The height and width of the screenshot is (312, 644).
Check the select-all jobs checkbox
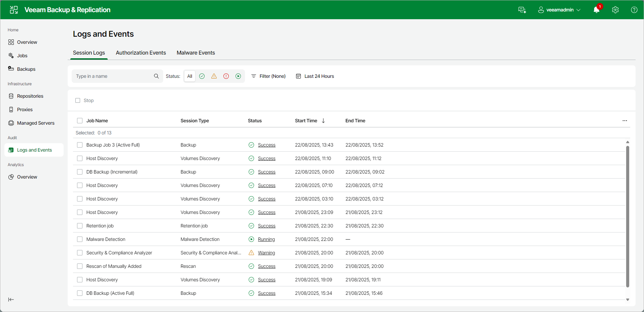(x=80, y=120)
